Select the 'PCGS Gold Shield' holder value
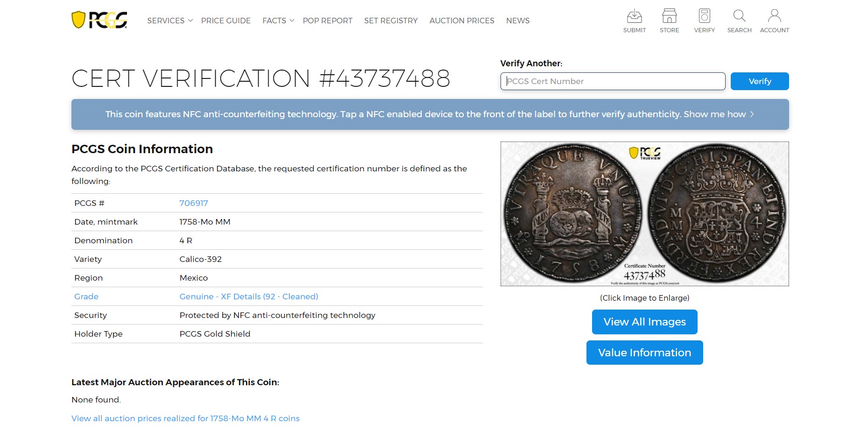868x431 pixels. click(215, 334)
